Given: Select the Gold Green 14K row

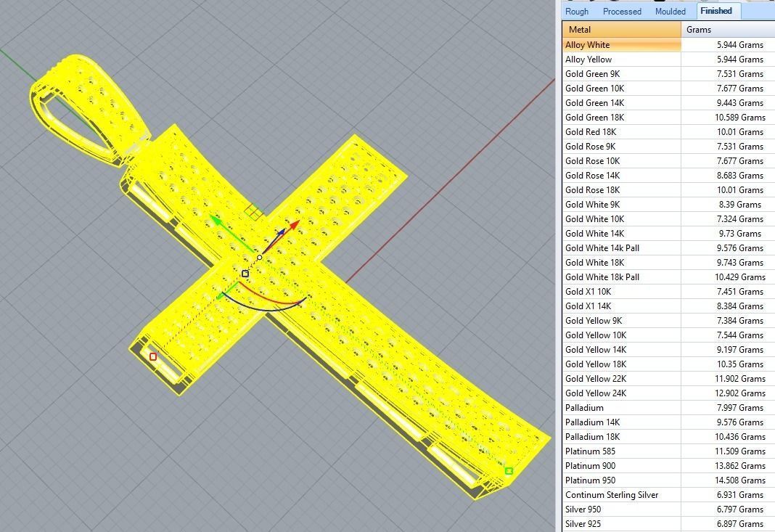Looking at the screenshot, I should [x=669, y=103].
